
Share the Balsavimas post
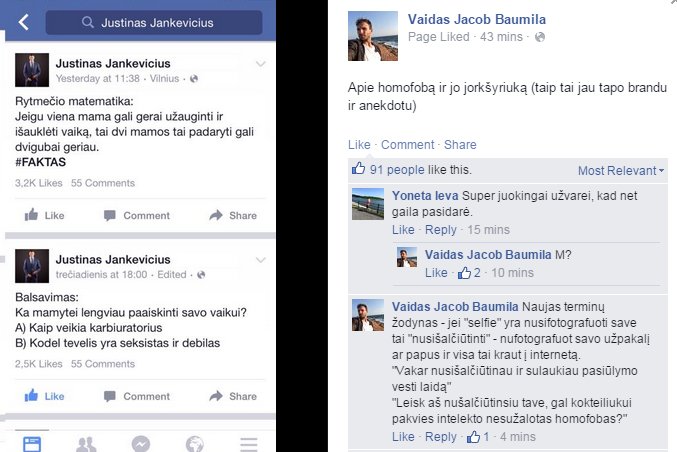233,396
